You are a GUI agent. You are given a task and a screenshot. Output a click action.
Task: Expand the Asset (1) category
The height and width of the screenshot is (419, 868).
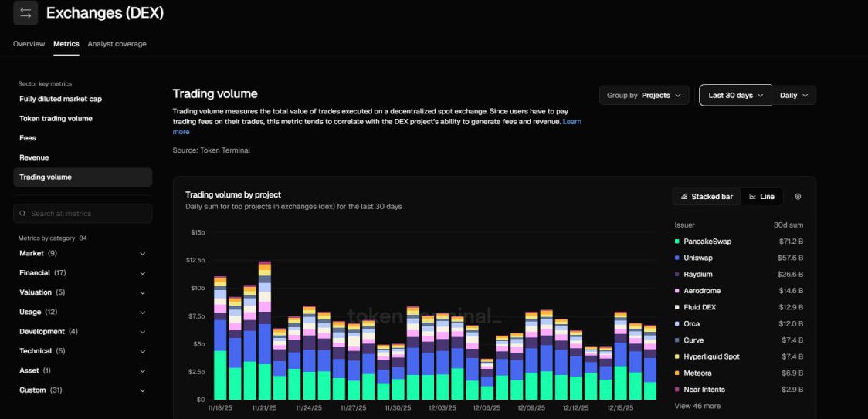[x=83, y=370]
